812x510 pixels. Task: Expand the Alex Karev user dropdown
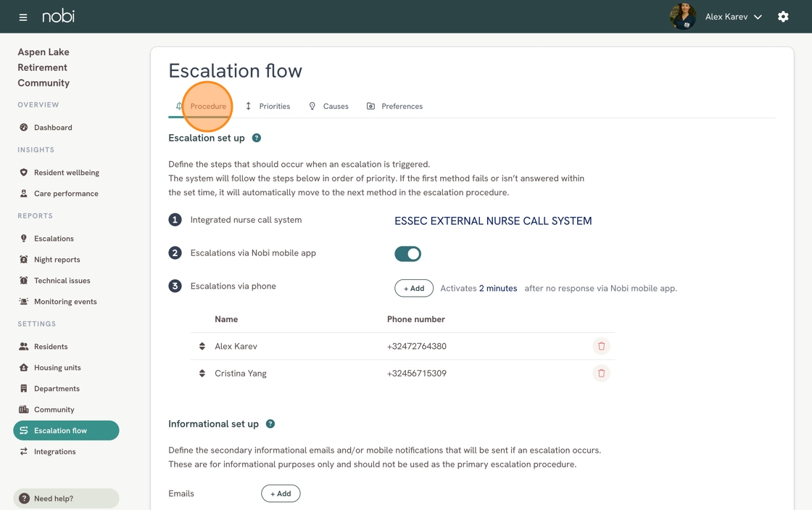733,17
